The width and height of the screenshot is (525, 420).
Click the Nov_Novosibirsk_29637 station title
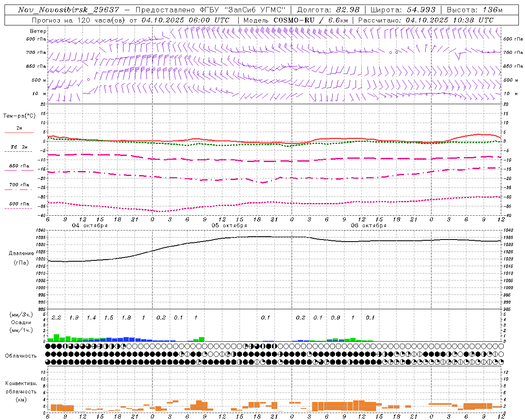point(68,10)
